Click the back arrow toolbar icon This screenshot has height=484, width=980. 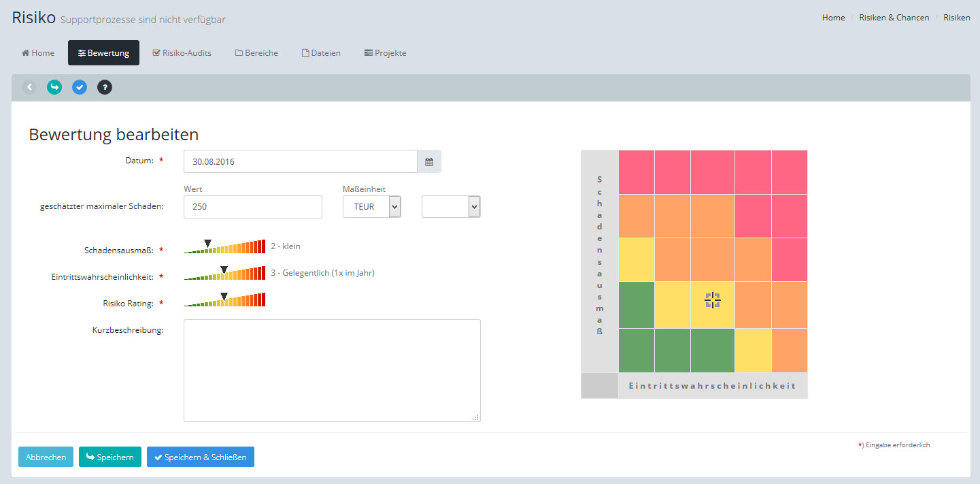(x=29, y=87)
